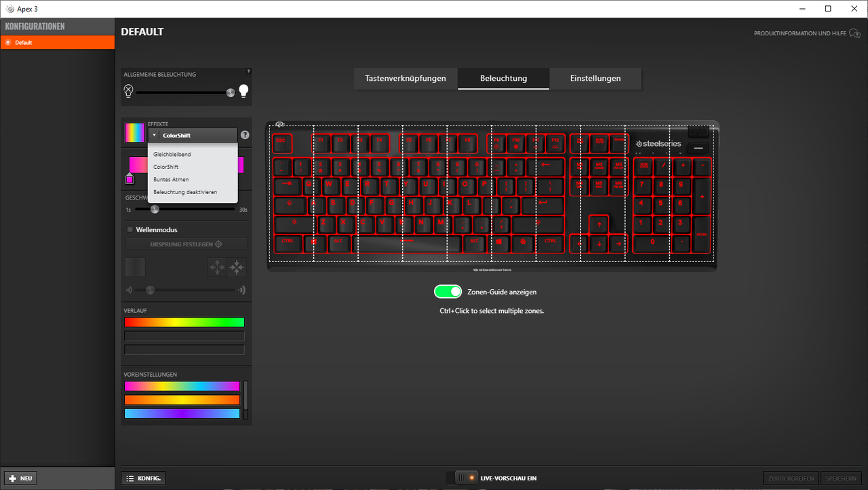Click the rainbow effect preview swatch
The image size is (868, 490).
click(134, 132)
